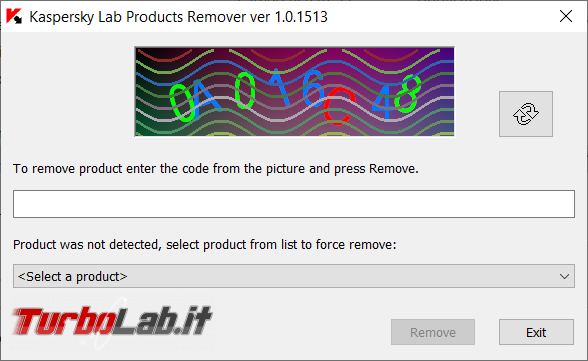The height and width of the screenshot is (361, 588).
Task: Click the green 8 in captcha
Action: (x=408, y=93)
